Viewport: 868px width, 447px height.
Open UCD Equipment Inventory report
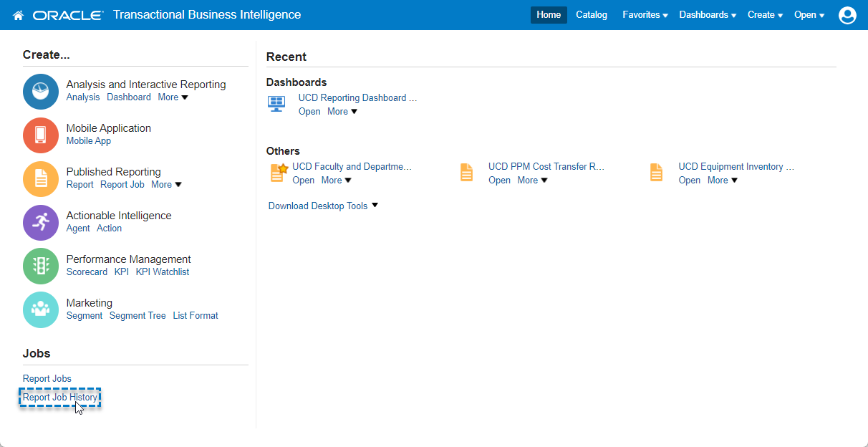[x=736, y=167]
